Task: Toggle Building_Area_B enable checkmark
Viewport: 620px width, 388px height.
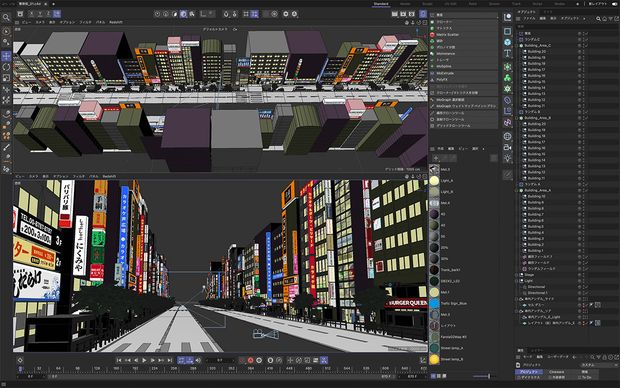Action: (586, 118)
